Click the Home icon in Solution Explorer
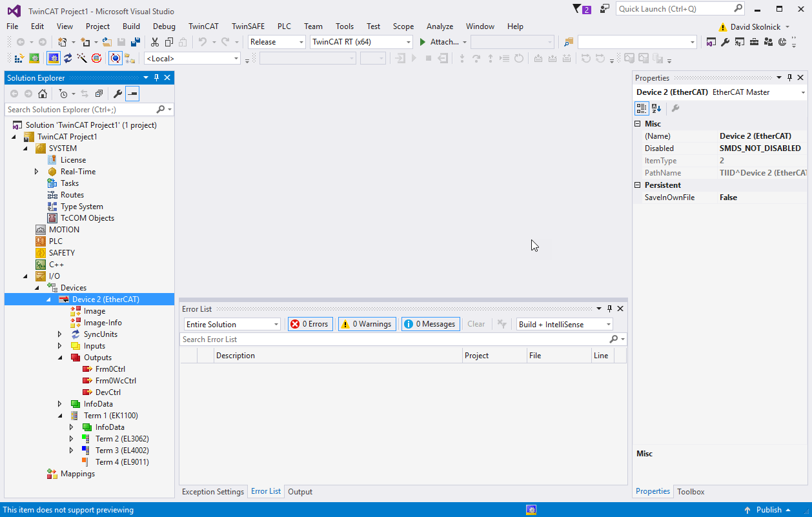812x517 pixels. point(43,94)
